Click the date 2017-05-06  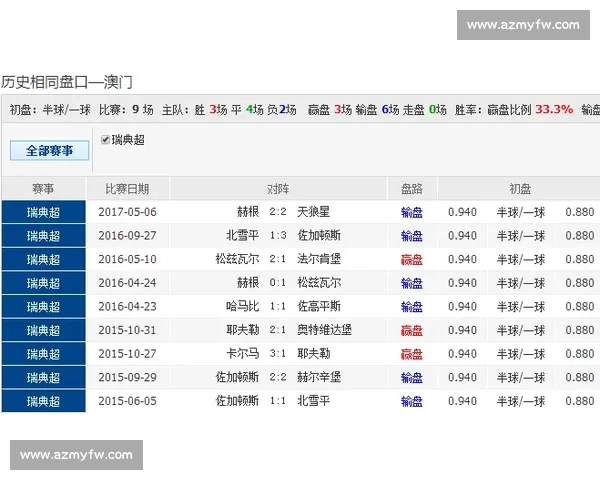tap(127, 212)
